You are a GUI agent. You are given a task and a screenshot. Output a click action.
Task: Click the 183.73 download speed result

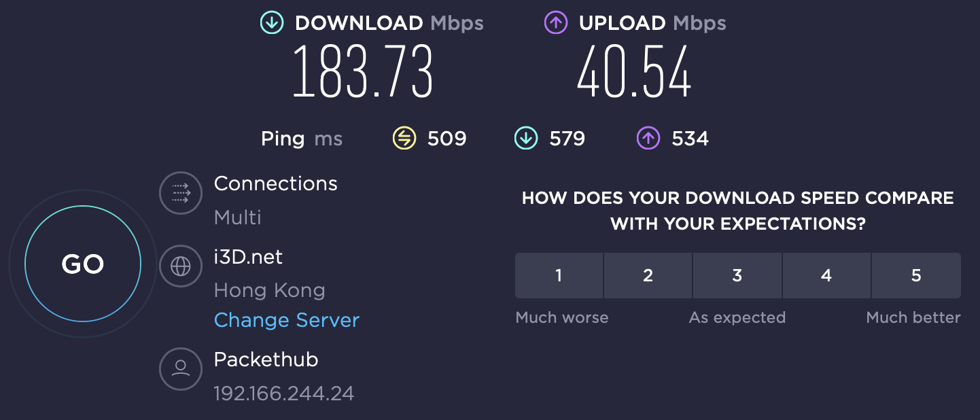pos(362,71)
